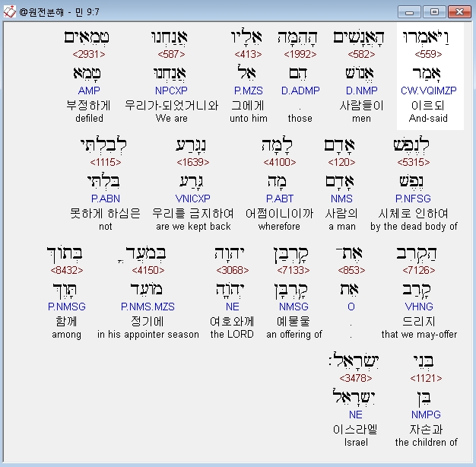Click English gloss 'And-said'
Image resolution: width=476 pixels, height=467 pixels.
(x=428, y=118)
